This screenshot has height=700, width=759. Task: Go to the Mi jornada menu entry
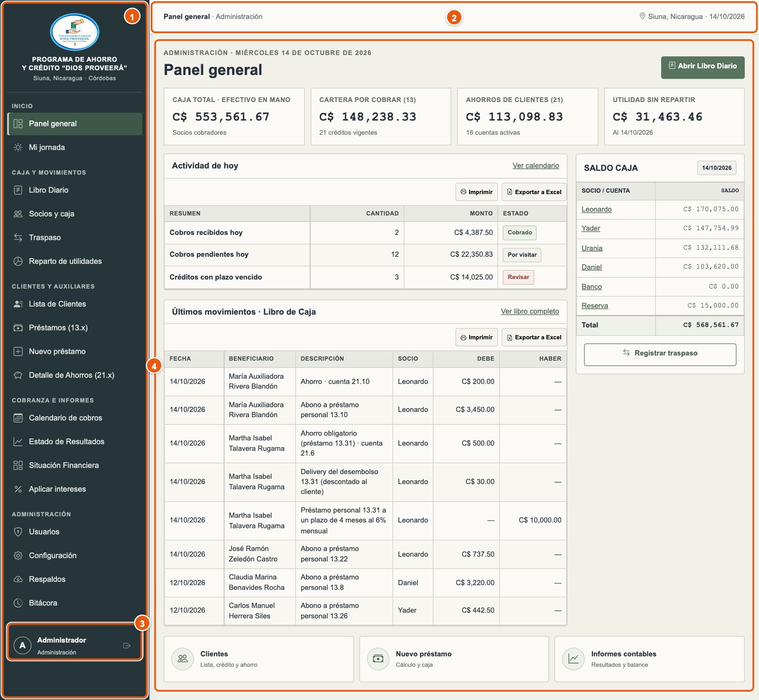click(x=75, y=148)
